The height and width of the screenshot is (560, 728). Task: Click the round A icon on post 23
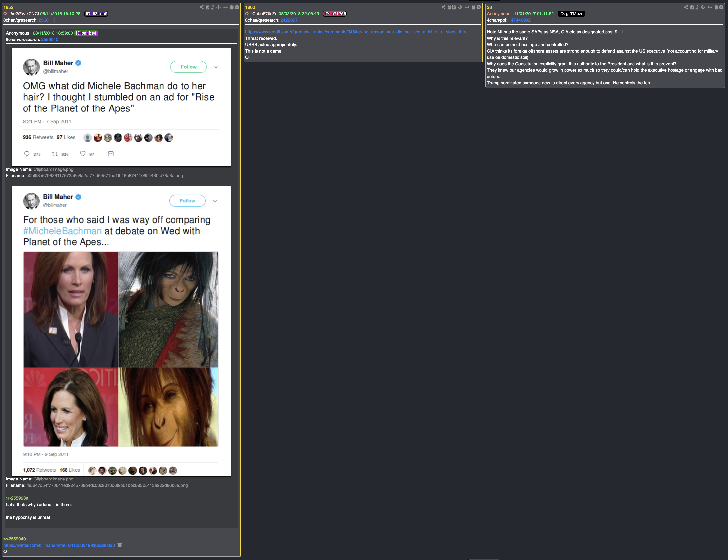pos(721,7)
